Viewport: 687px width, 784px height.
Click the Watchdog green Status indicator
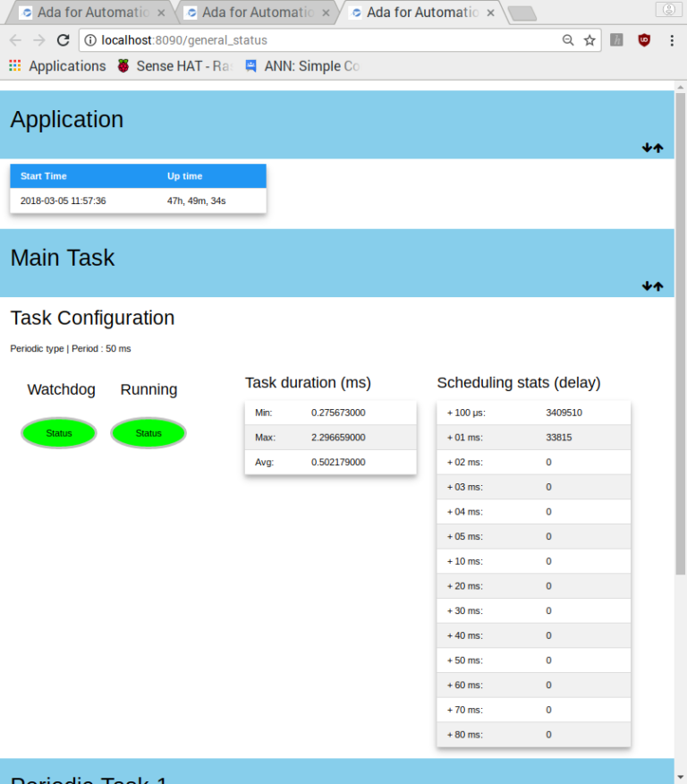click(x=59, y=433)
